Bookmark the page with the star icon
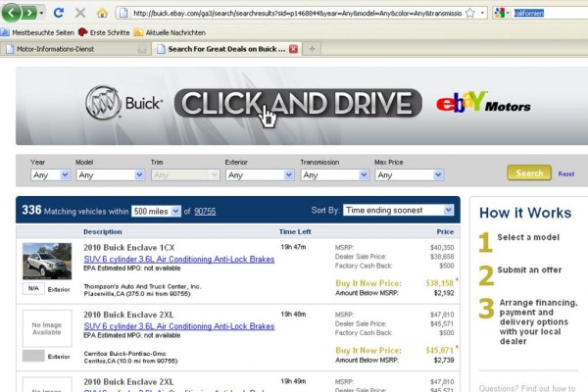The image size is (588, 392). click(x=469, y=13)
